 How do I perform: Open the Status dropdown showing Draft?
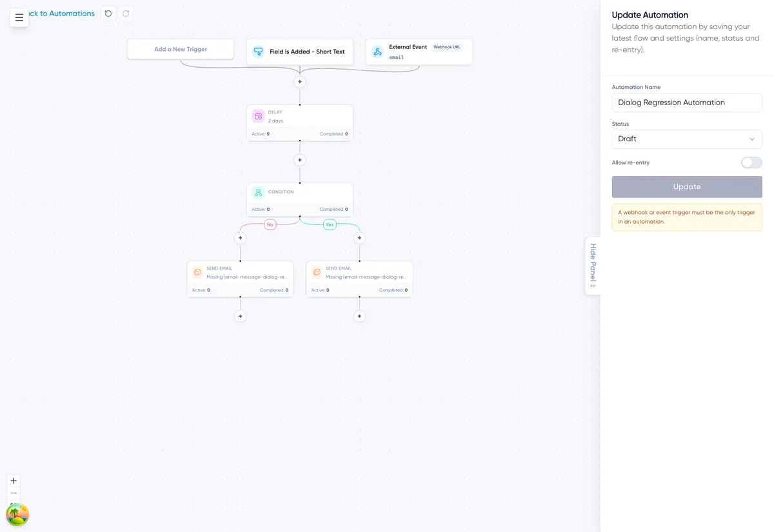(x=687, y=139)
